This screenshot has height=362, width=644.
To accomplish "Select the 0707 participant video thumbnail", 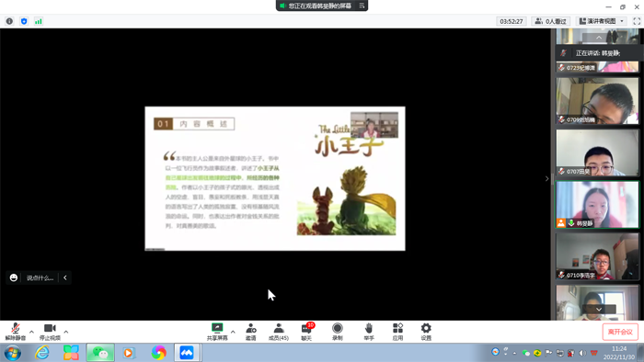I will coord(598,153).
